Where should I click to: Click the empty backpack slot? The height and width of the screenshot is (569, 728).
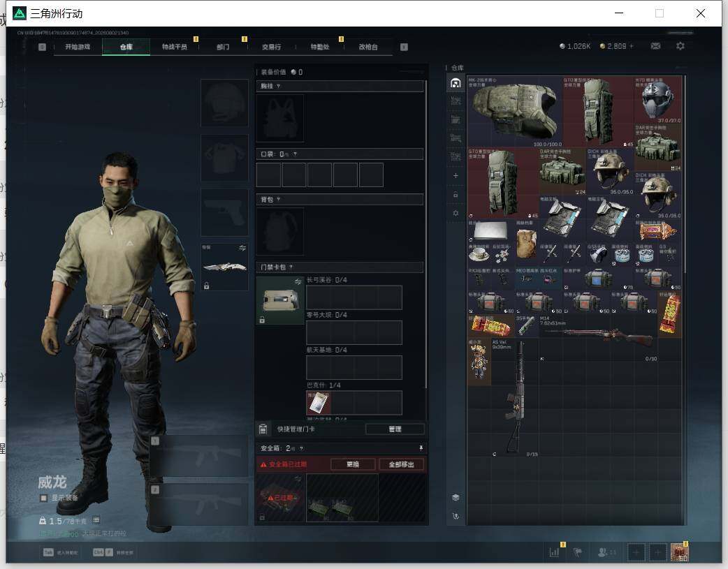[280, 231]
